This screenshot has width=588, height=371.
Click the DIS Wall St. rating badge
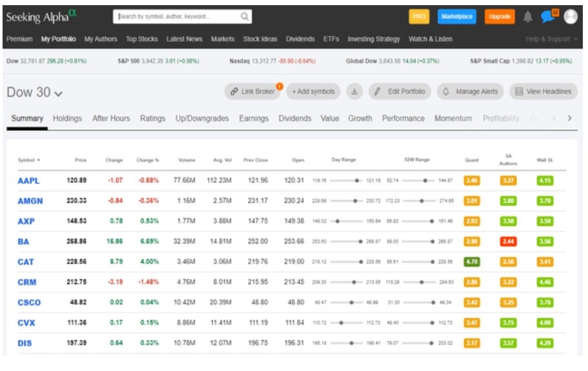point(545,343)
